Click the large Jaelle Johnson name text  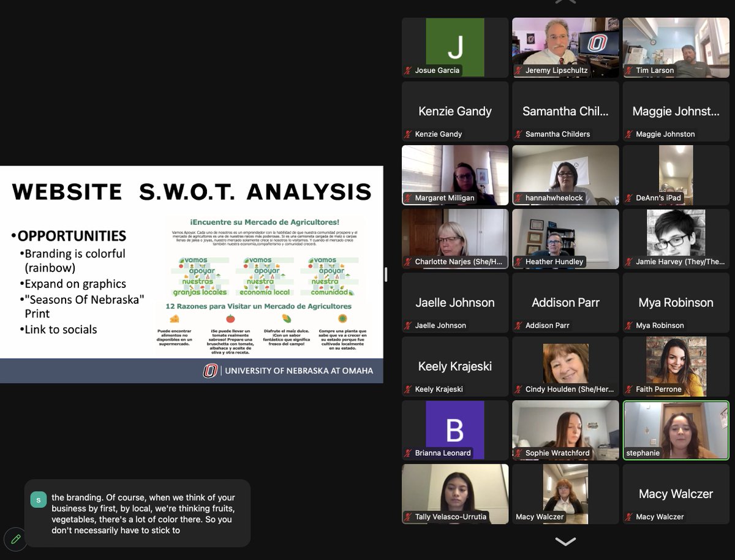tap(455, 302)
